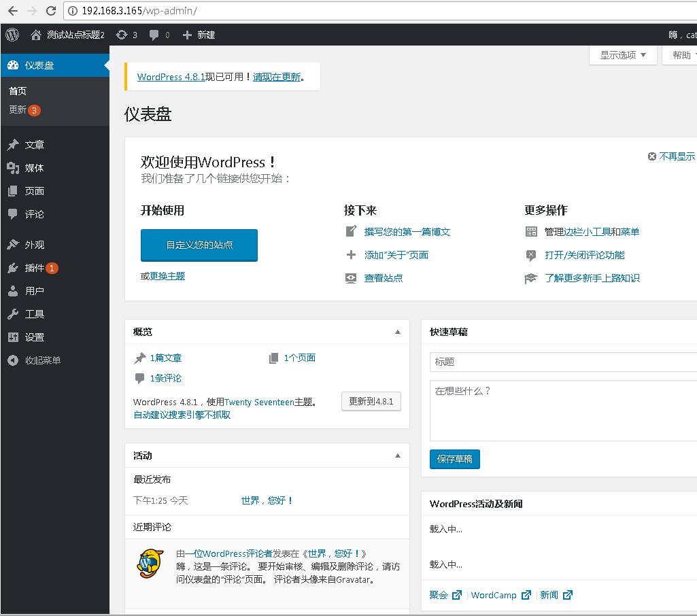Open the 1个页面 link
Screen dimensions: 697x616
pyautogui.click(x=300, y=358)
